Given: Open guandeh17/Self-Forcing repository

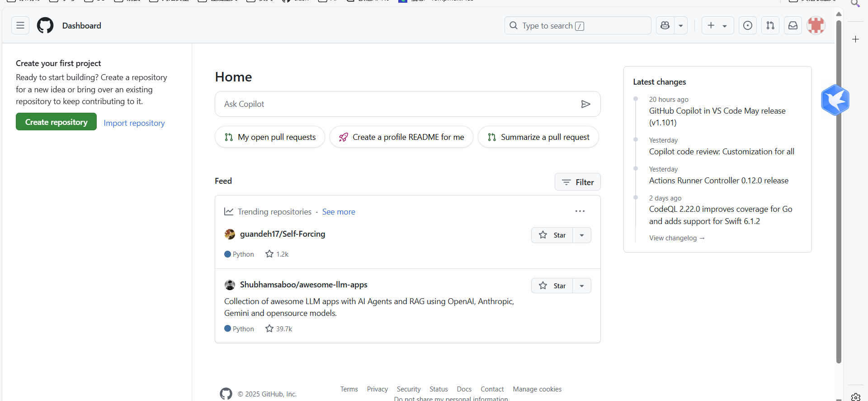Looking at the screenshot, I should (283, 234).
